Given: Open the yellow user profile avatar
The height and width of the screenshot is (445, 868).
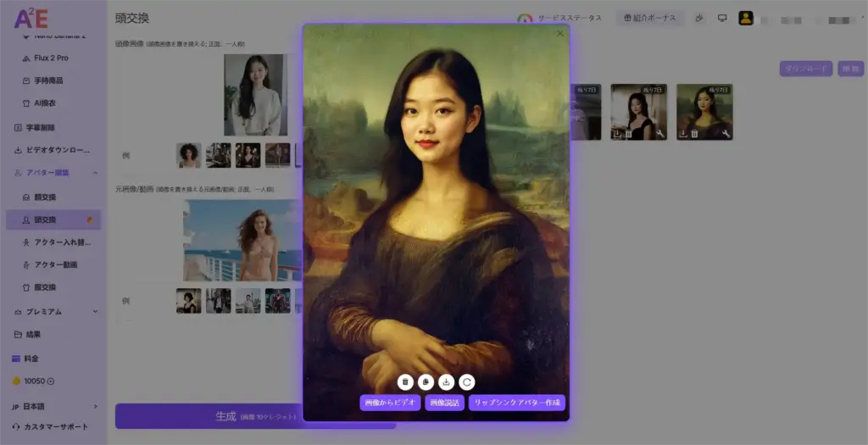Looking at the screenshot, I should 746,18.
